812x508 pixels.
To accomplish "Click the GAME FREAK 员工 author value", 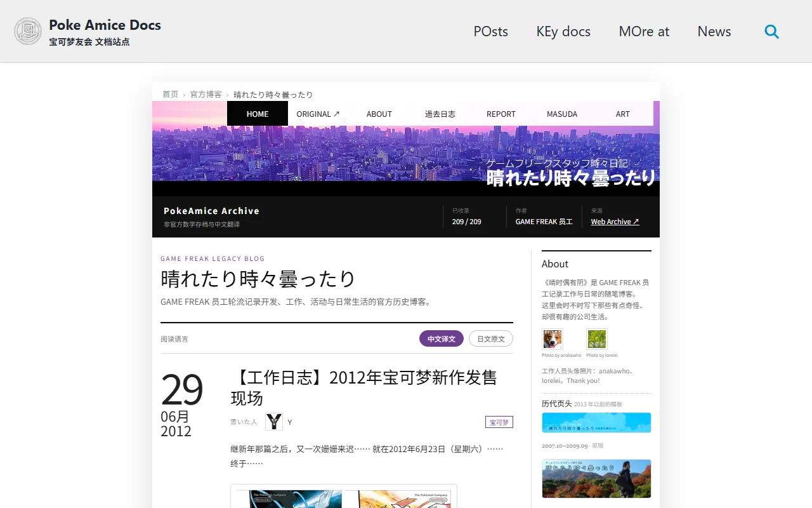I will 544,222.
